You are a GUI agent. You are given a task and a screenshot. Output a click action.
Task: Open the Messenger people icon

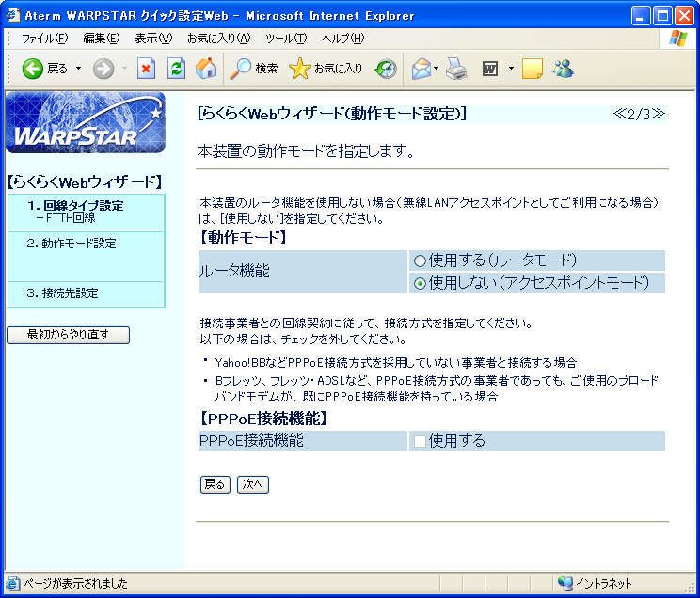click(563, 69)
